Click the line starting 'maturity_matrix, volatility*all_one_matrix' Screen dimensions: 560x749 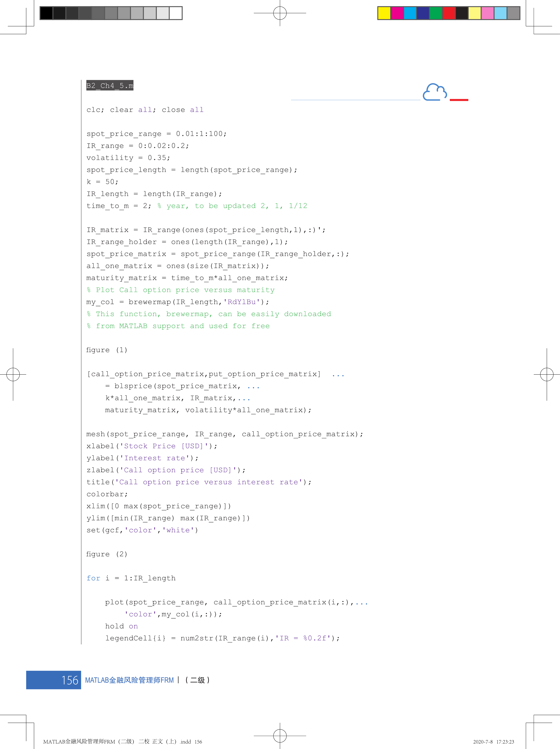pos(208,410)
